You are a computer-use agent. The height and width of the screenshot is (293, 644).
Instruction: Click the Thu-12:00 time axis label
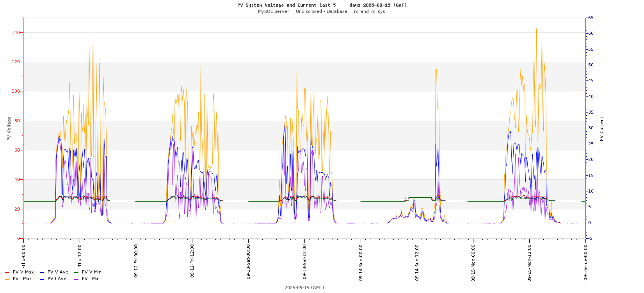click(x=80, y=255)
